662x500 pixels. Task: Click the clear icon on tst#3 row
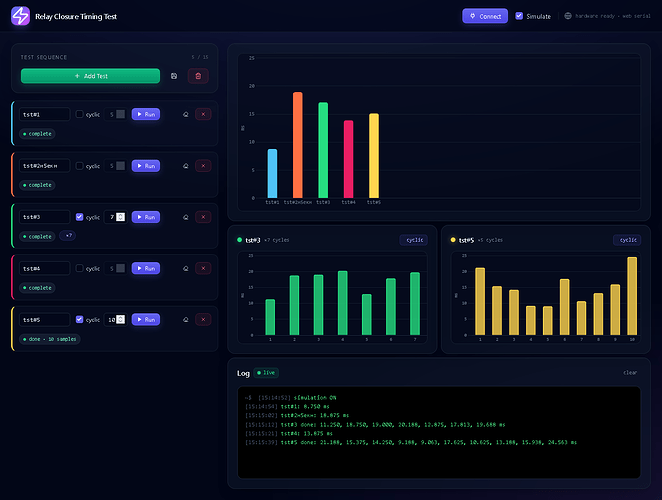click(x=185, y=217)
